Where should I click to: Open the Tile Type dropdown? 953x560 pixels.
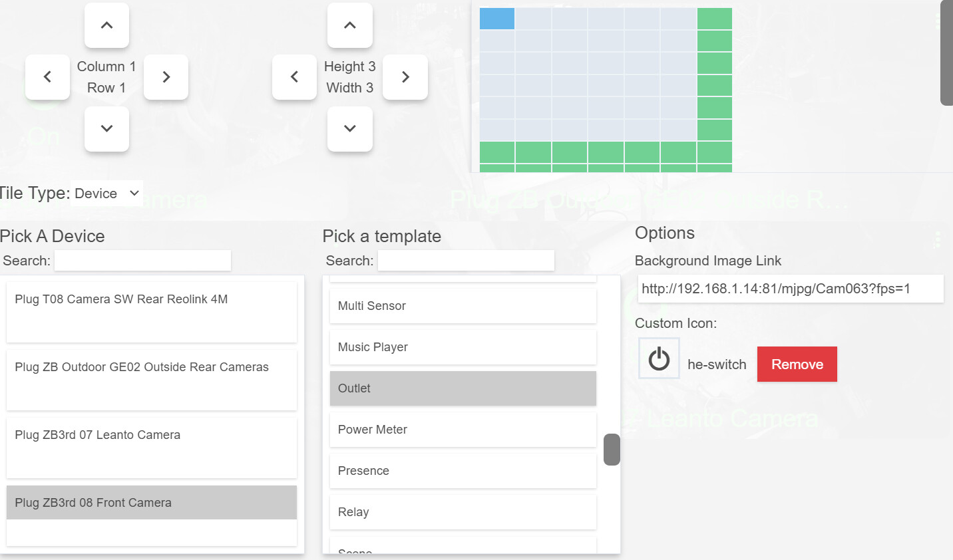pos(106,194)
